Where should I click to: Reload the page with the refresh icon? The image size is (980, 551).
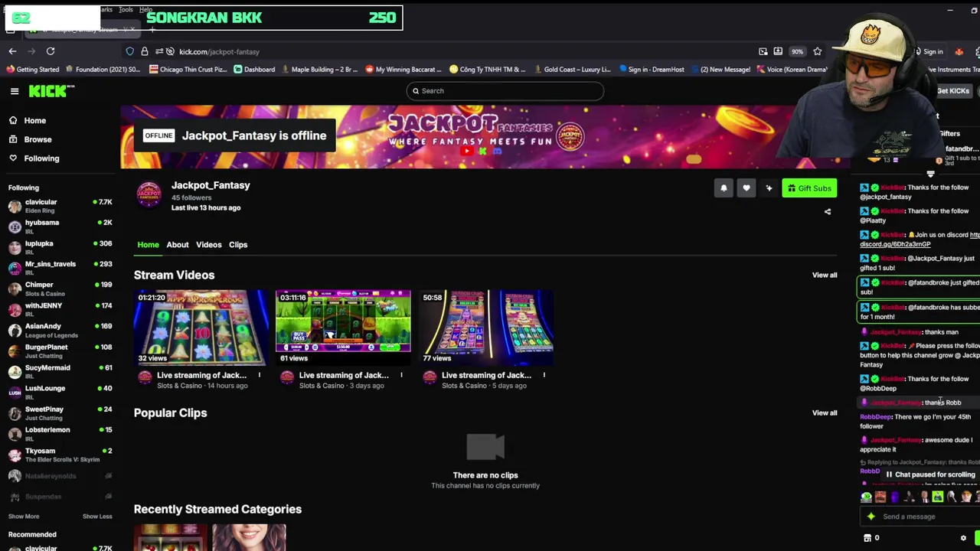pos(51,51)
